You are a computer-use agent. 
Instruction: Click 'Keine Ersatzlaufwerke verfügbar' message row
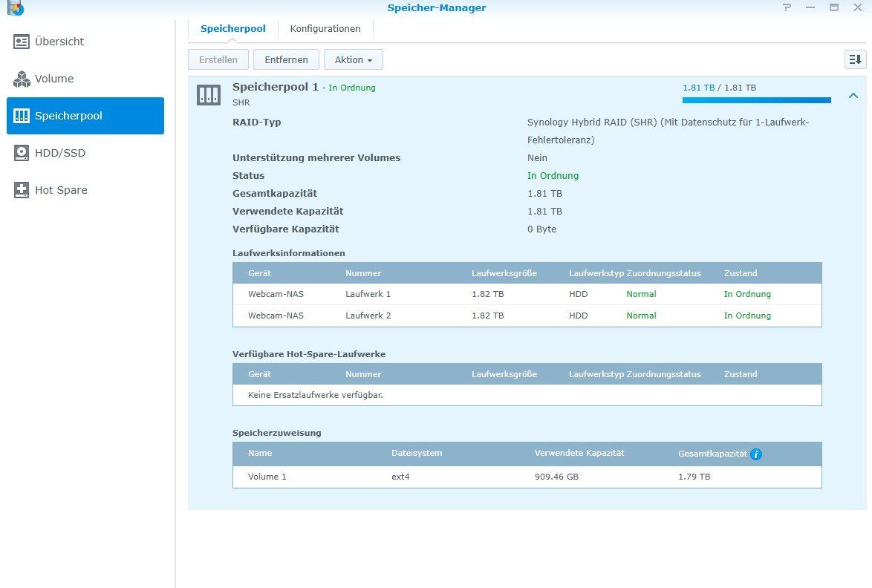click(x=527, y=395)
